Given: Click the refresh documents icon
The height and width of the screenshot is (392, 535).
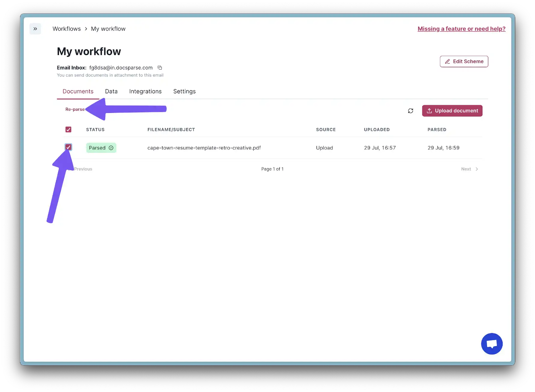Looking at the screenshot, I should (411, 111).
